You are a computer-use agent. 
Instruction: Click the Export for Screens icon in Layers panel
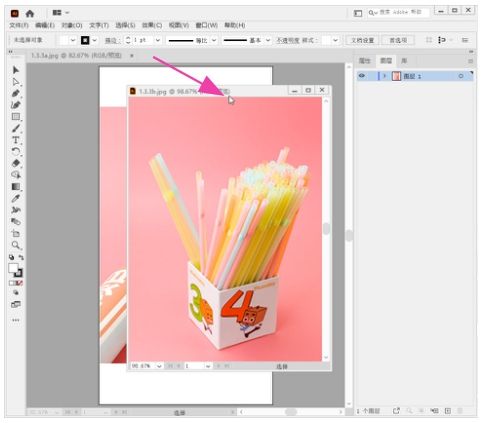(396, 411)
